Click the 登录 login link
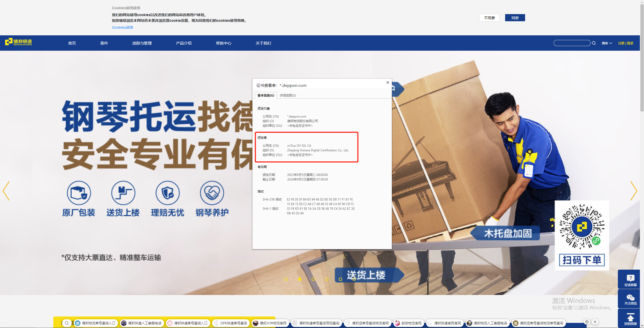 pyautogui.click(x=630, y=43)
